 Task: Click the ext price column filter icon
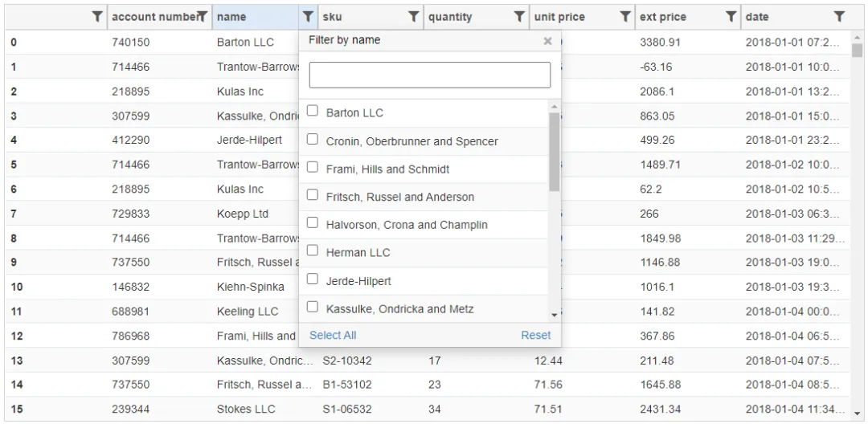[x=731, y=16]
